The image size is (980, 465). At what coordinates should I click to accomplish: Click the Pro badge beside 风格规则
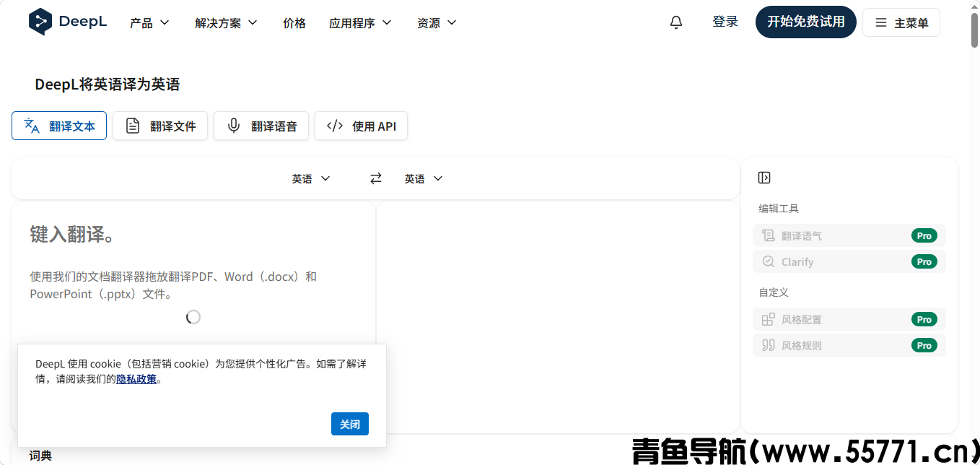(924, 345)
